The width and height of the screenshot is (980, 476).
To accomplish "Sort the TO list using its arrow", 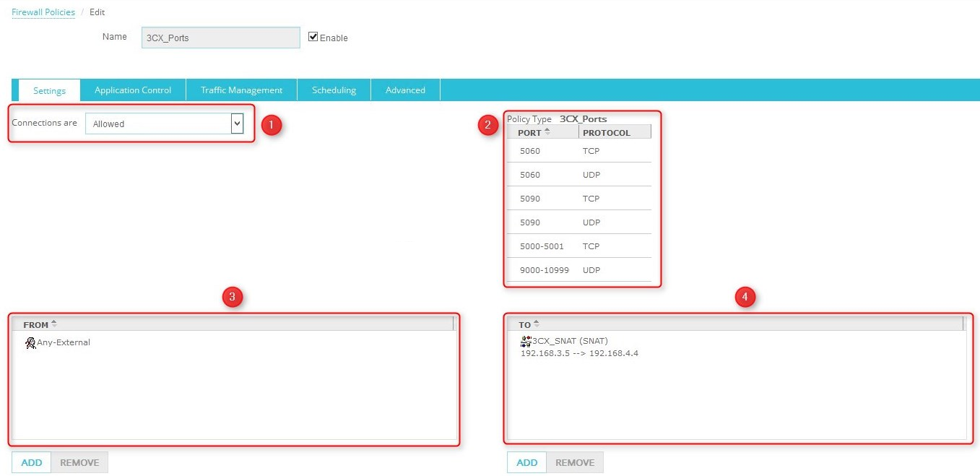I will (x=536, y=324).
